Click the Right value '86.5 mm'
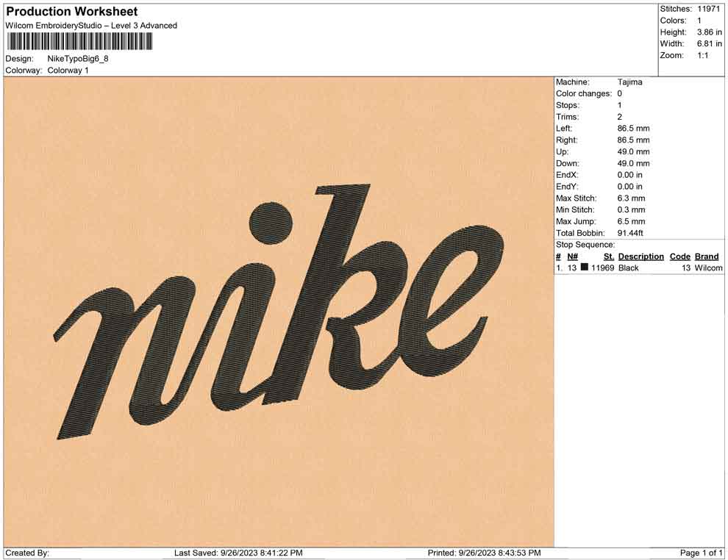 point(634,140)
